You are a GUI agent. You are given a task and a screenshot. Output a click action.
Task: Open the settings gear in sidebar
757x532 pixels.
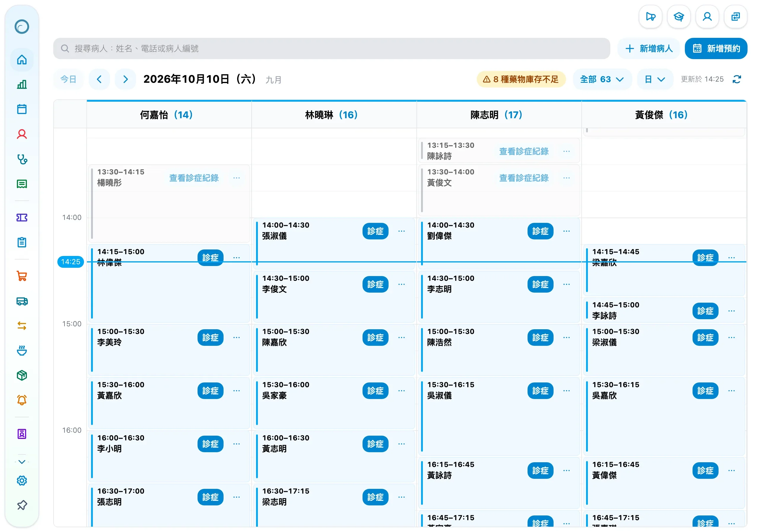click(22, 481)
